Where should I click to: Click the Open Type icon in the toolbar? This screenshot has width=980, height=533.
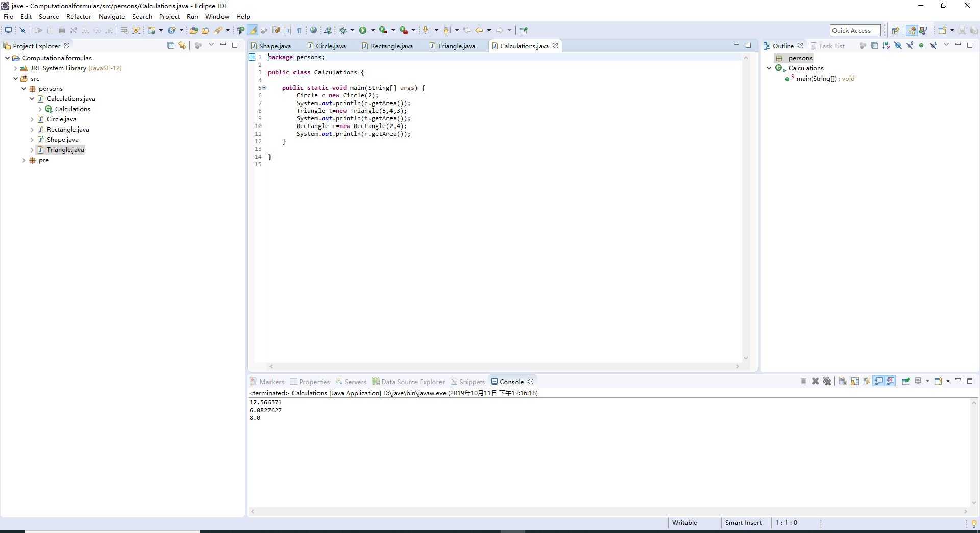193,30
